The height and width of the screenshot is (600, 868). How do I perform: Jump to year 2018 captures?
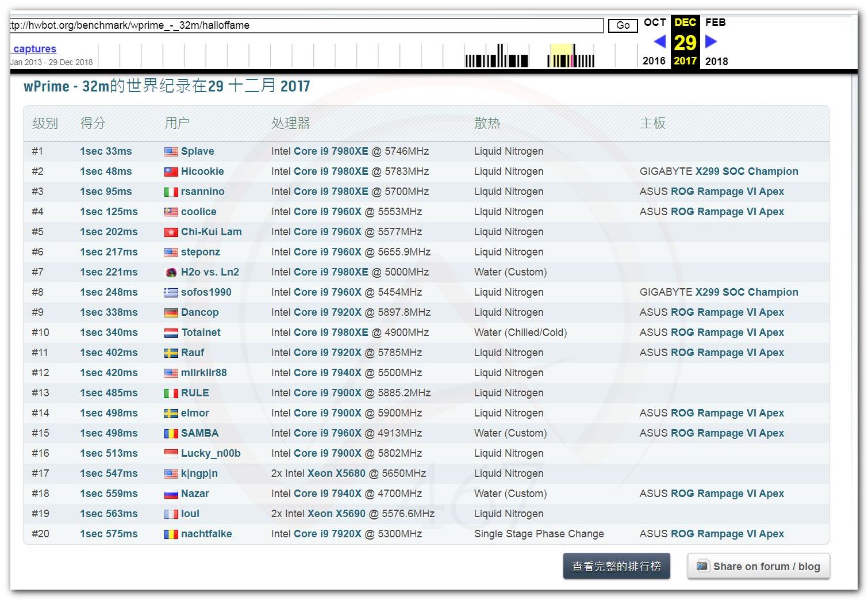point(716,61)
